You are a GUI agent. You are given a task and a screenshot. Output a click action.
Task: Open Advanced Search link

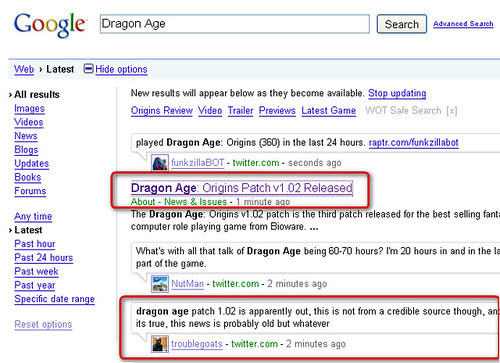(x=463, y=24)
